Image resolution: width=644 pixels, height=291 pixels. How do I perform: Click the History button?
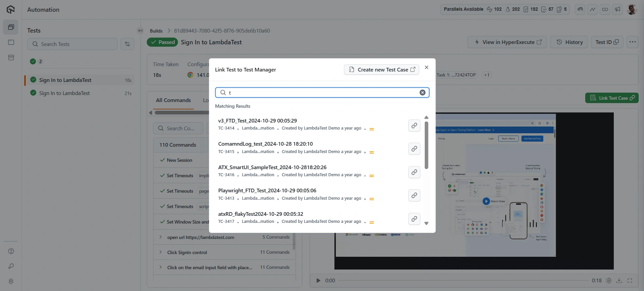tap(569, 42)
